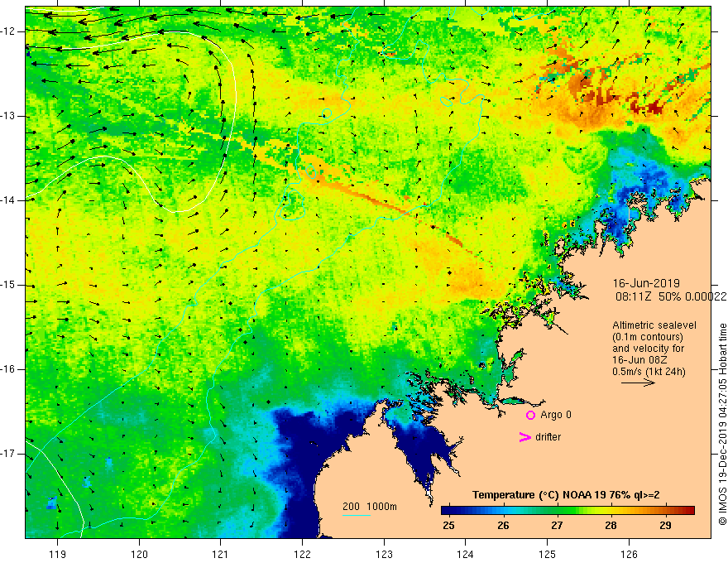Image resolution: width=728 pixels, height=563 pixels.
Task: Click the colour bar tick label 28
Action: pos(611,526)
